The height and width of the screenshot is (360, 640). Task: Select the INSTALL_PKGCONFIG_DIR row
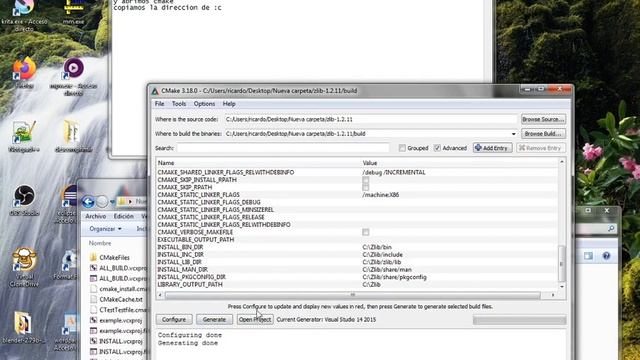pos(357,277)
